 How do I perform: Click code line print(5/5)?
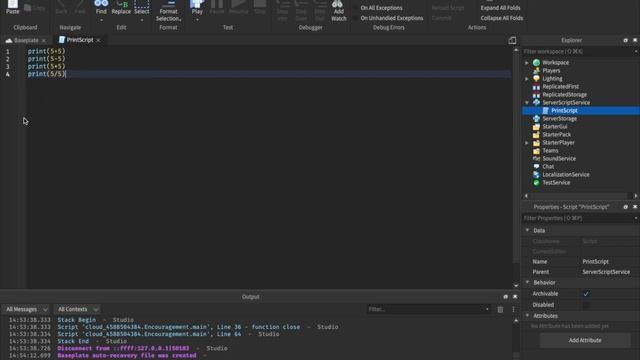[47, 74]
